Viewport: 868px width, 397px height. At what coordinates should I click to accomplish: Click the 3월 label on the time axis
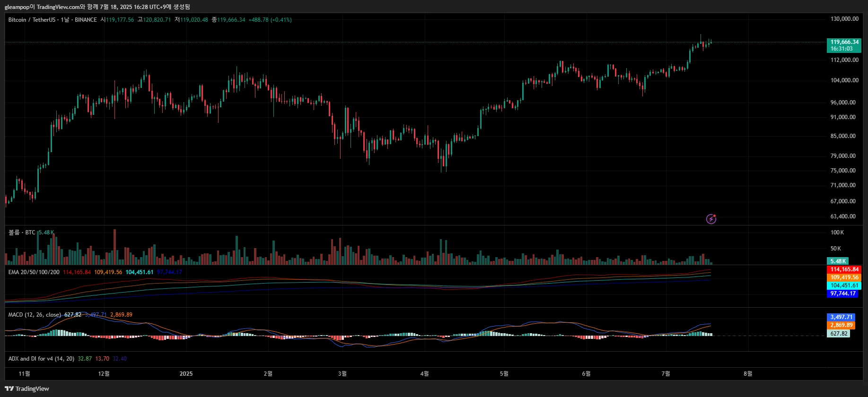(342, 374)
